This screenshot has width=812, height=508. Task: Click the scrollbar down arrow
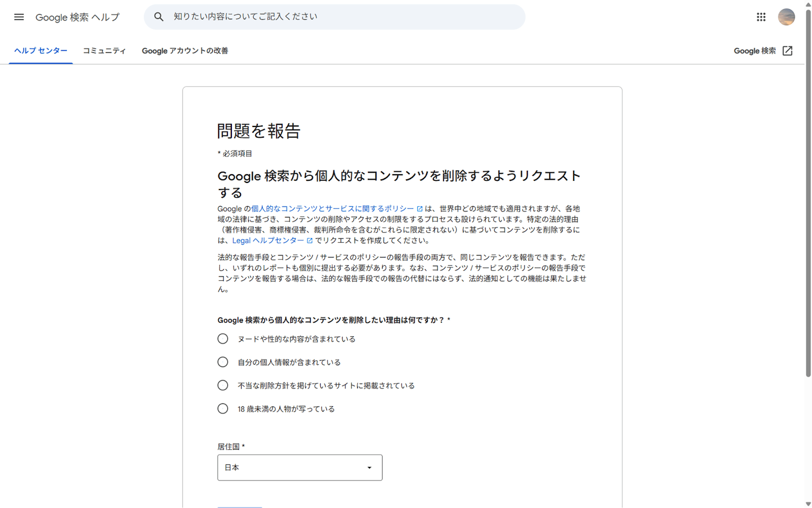tap(808, 503)
